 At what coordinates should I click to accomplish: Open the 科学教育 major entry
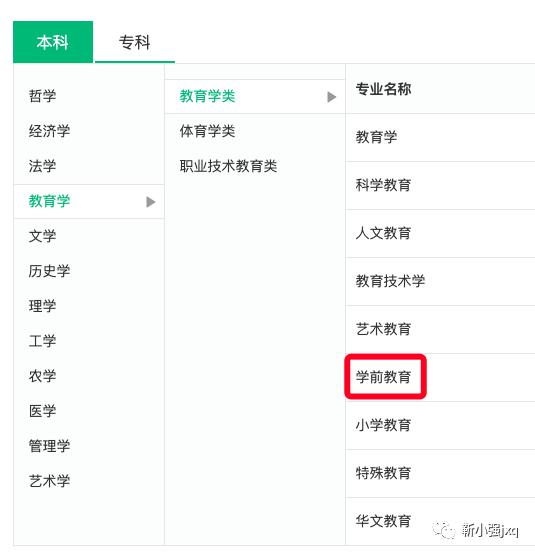383,185
